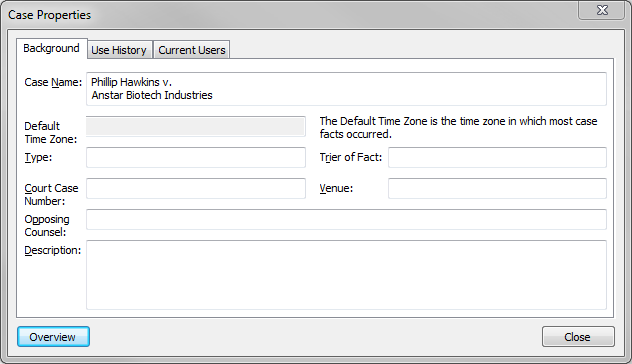Click the Case Name label
The height and width of the screenshot is (364, 632).
pyautogui.click(x=53, y=82)
